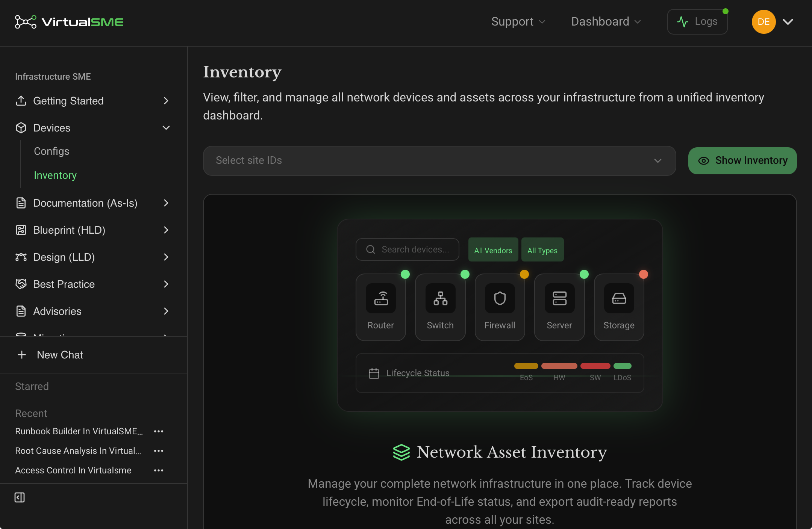Viewport: 812px width, 529px height.
Task: Click the Storage device icon
Action: 619,298
